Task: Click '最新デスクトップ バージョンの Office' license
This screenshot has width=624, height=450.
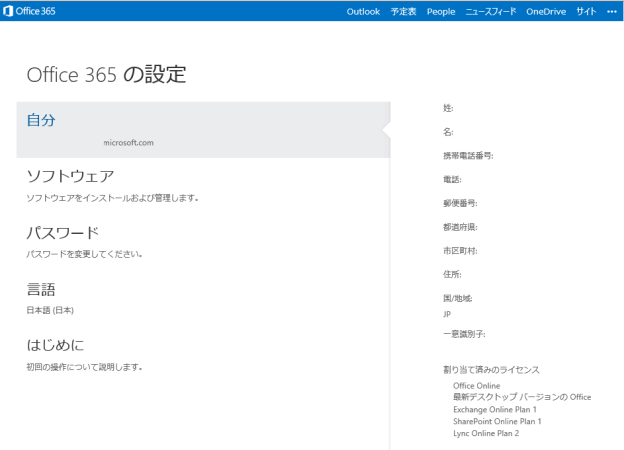Action: [x=522, y=397]
